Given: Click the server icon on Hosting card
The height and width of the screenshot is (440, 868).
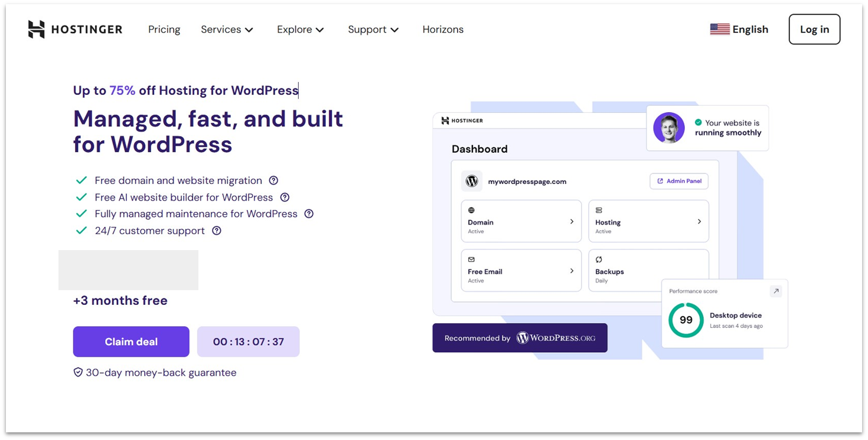Looking at the screenshot, I should pyautogui.click(x=599, y=210).
